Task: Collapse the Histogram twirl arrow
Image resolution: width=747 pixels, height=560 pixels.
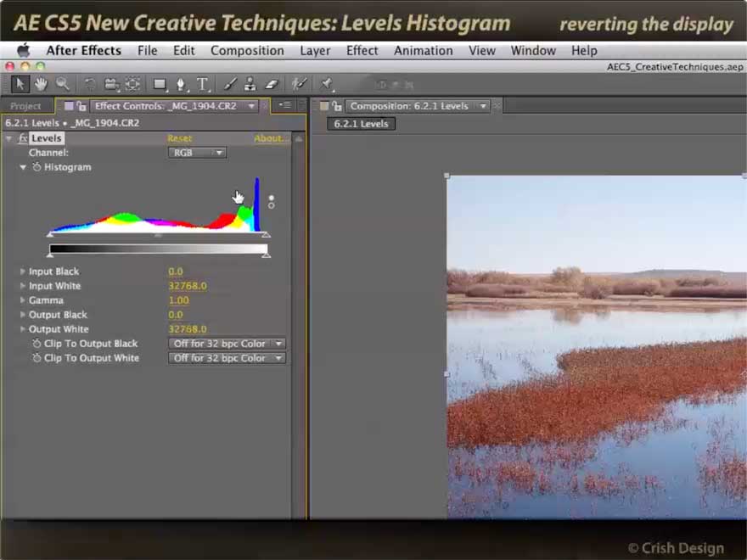Action: [23, 167]
